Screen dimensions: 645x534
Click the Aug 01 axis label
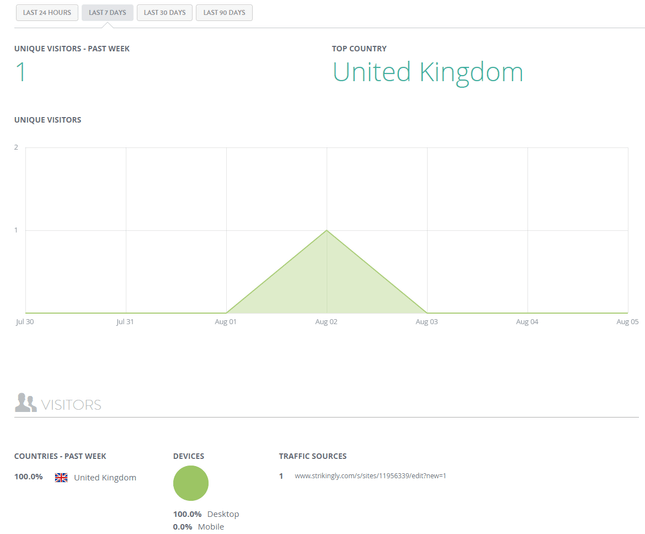[225, 322]
